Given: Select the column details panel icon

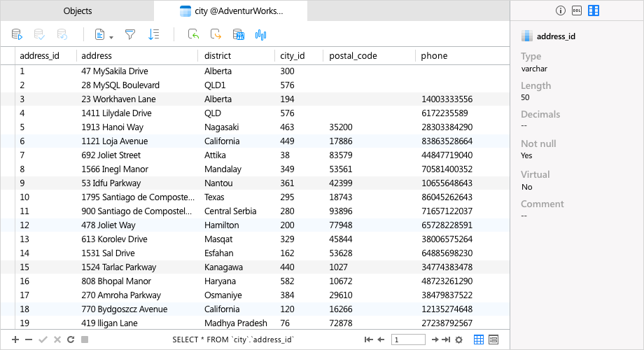Looking at the screenshot, I should (x=594, y=10).
